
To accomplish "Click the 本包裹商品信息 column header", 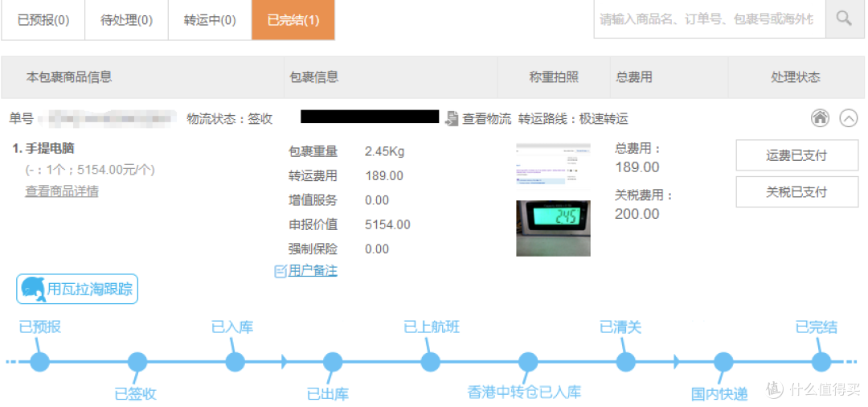I will [x=69, y=77].
